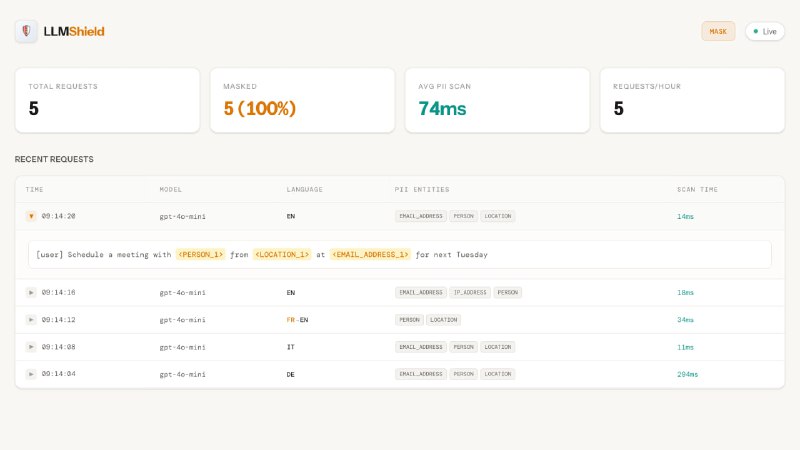Click the FR→EN language cell

pyautogui.click(x=297, y=320)
